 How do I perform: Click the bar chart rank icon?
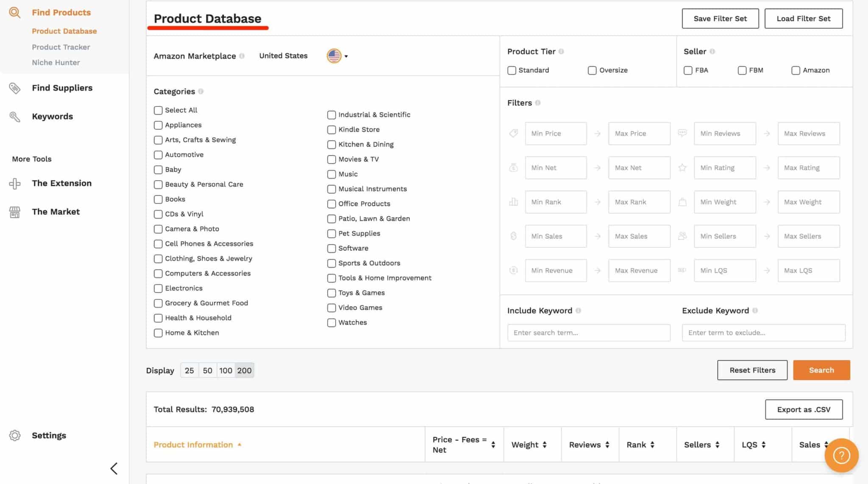tap(514, 202)
